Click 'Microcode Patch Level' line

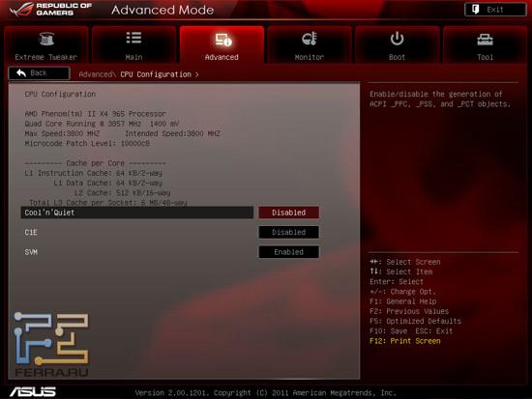tap(87, 143)
